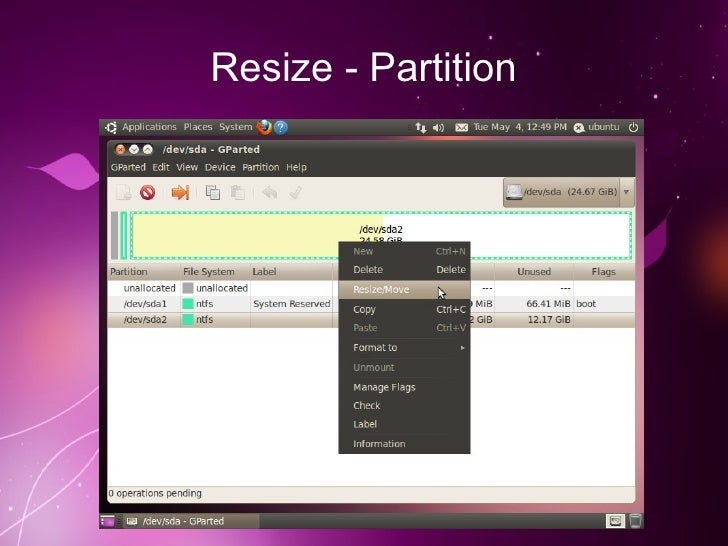Click the Label column header
The width and height of the screenshot is (728, 546).
coord(292,272)
